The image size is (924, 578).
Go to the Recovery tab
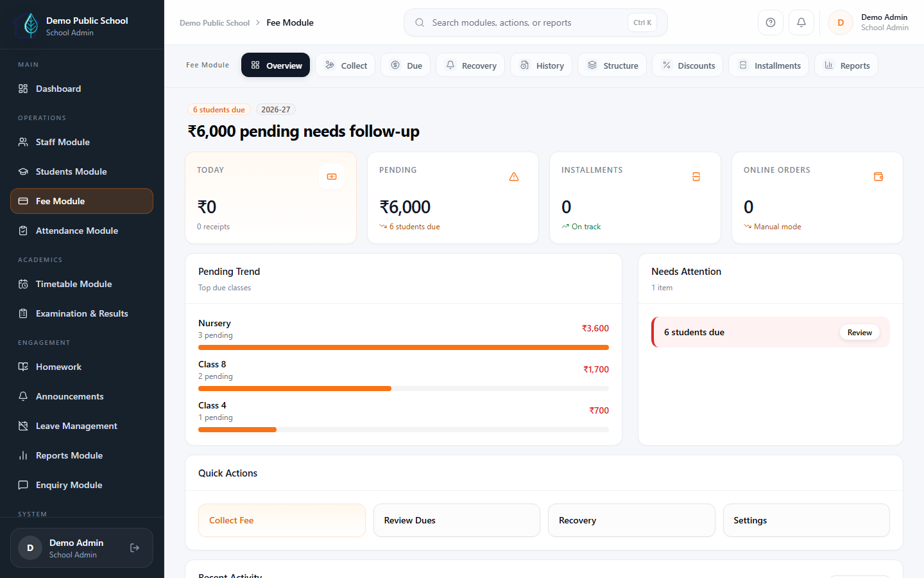(470, 65)
